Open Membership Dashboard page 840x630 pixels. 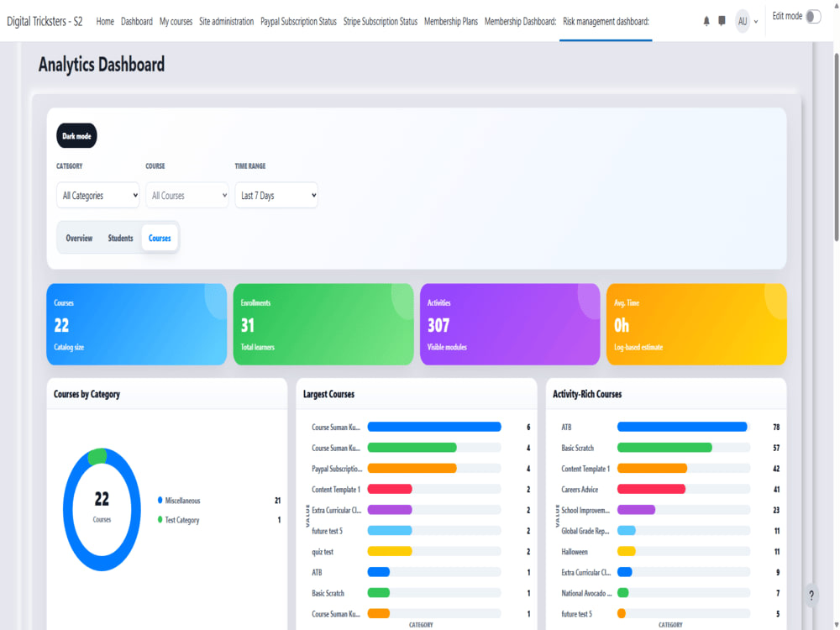pos(520,22)
